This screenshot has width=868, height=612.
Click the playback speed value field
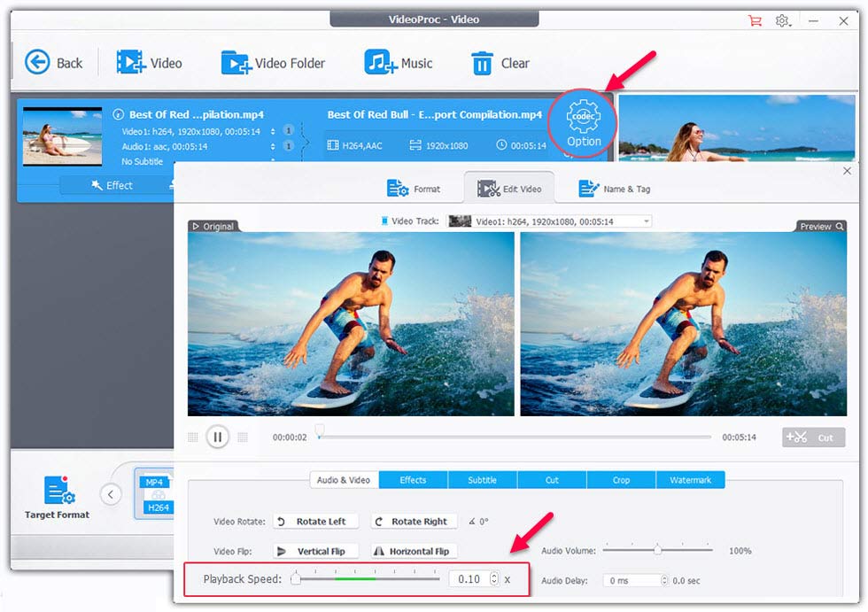469,579
